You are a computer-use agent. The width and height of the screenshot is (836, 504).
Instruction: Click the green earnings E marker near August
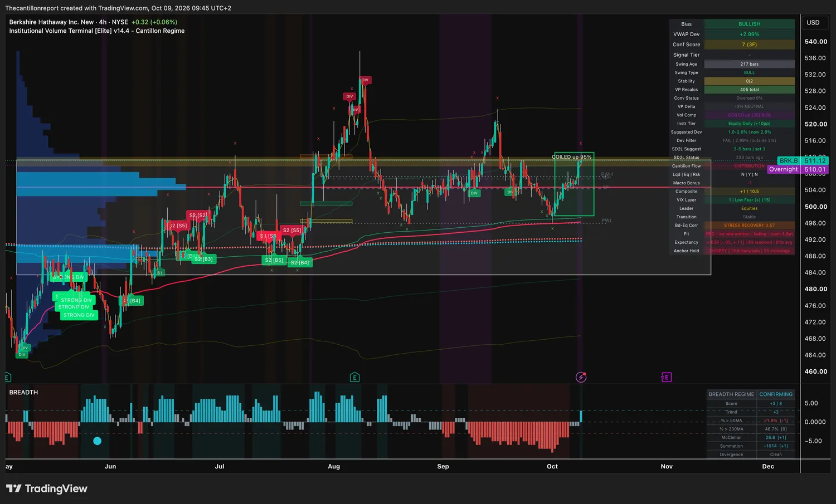pyautogui.click(x=354, y=378)
